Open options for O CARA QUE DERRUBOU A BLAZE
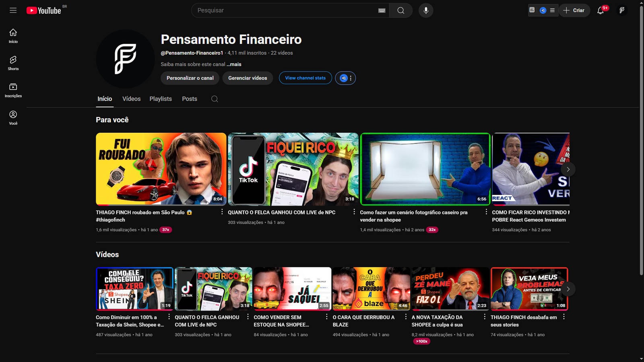Image resolution: width=644 pixels, height=362 pixels. coord(405,317)
